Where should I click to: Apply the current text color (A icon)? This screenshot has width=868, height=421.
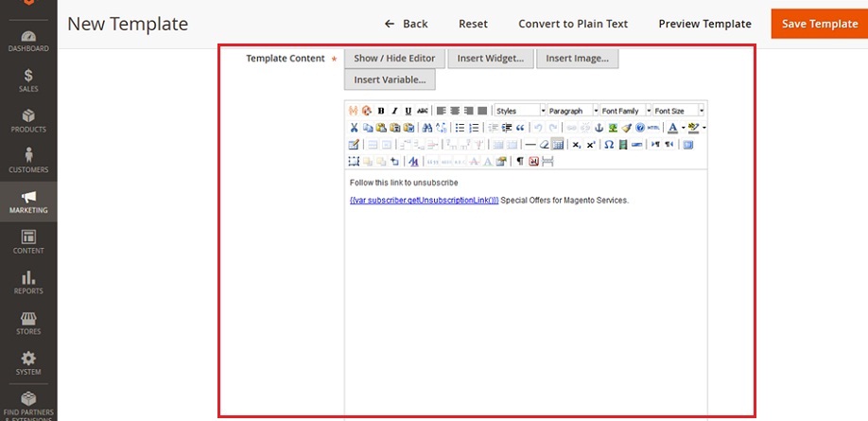[x=672, y=128]
